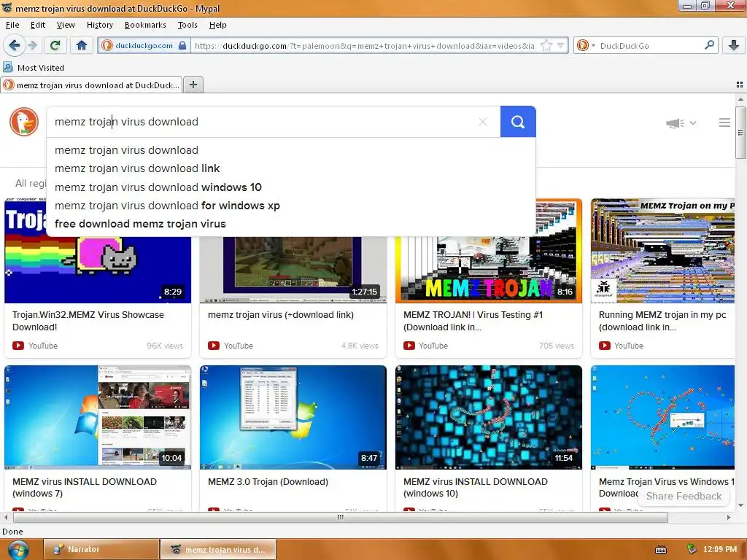Open a new tab with the plus button
The height and width of the screenshot is (560, 747).
tap(193, 85)
